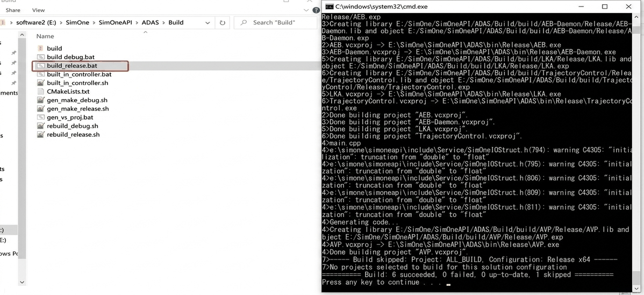Click the Build segment in the address bar
The image size is (644, 295).
[176, 23]
